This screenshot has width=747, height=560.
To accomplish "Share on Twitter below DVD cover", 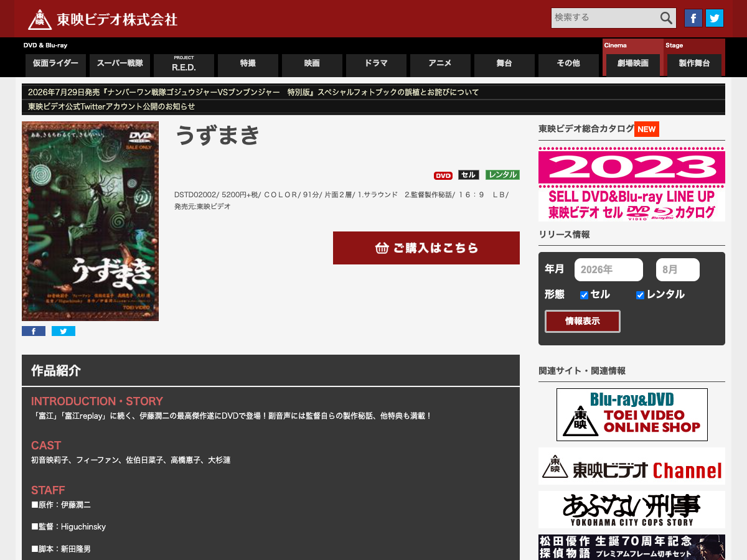I will pos(63,331).
